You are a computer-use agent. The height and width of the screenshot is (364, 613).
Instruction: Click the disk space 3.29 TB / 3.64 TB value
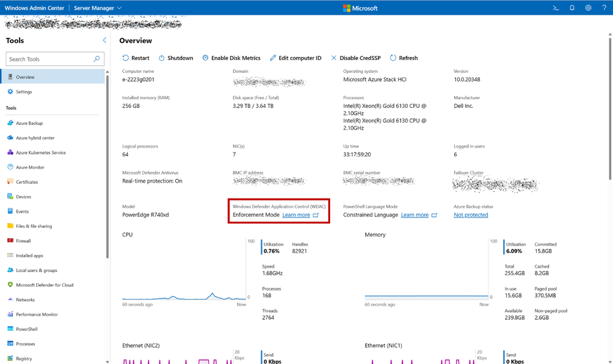point(253,106)
